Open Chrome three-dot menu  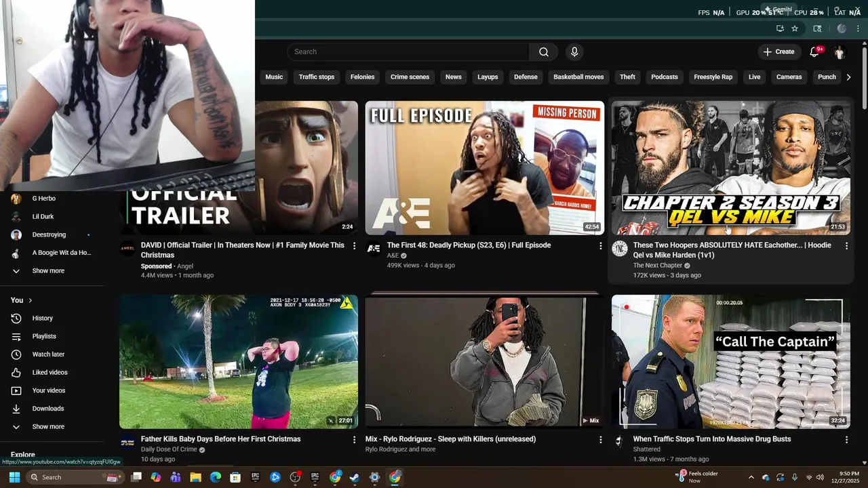pyautogui.click(x=859, y=28)
